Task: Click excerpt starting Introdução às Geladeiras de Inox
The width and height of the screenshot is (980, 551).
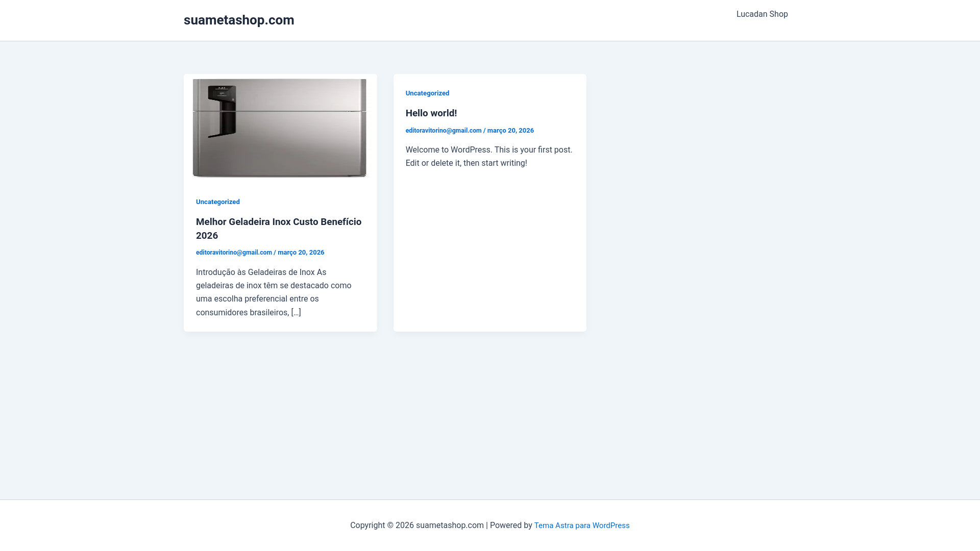Action: (x=274, y=292)
